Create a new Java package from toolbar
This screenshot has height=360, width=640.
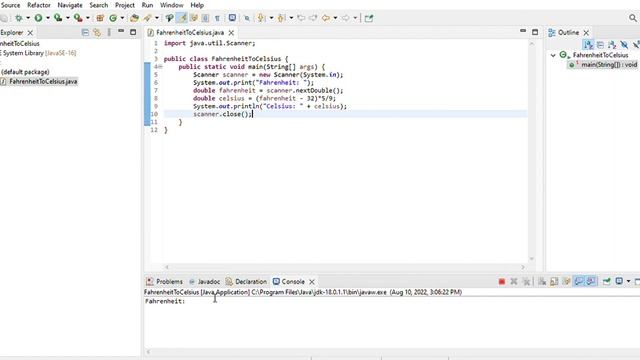[x=100, y=18]
